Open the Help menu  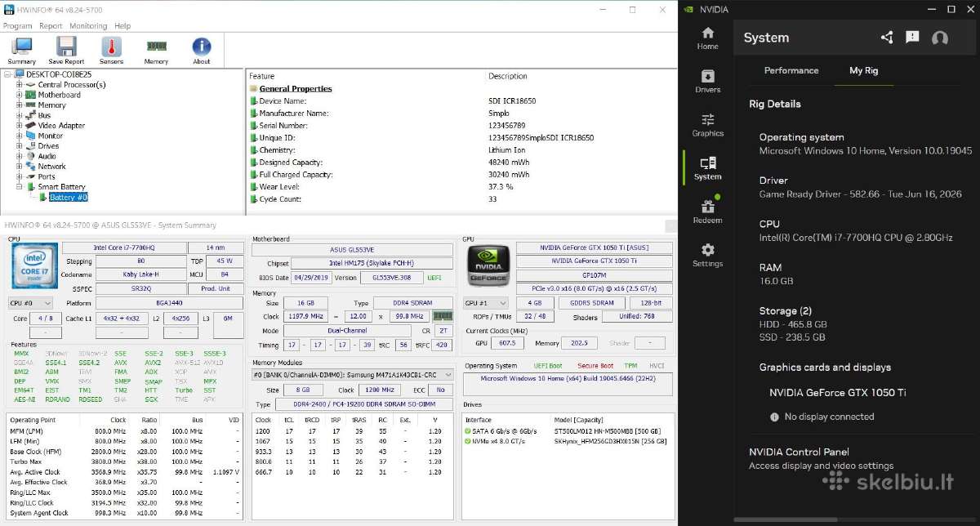point(122,26)
